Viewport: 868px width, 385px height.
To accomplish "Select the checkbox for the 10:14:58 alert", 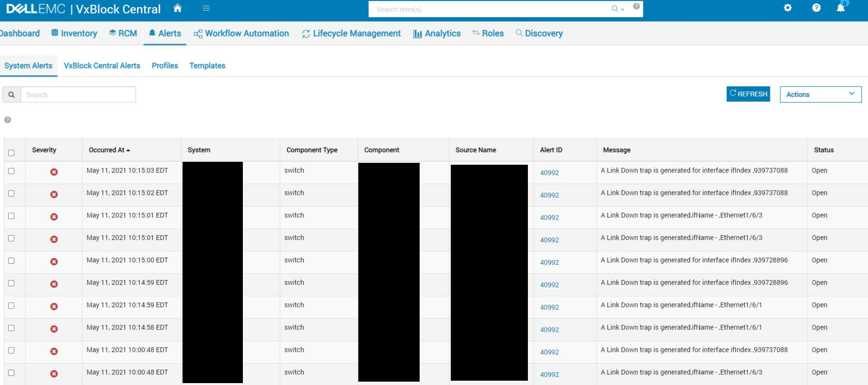I will pyautogui.click(x=11, y=328).
